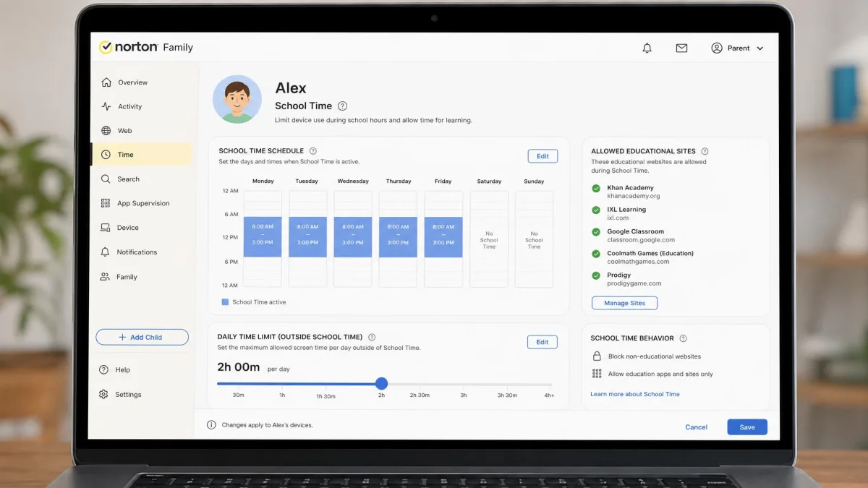868x488 pixels.
Task: Set slider to the 3h mark
Action: 464,386
